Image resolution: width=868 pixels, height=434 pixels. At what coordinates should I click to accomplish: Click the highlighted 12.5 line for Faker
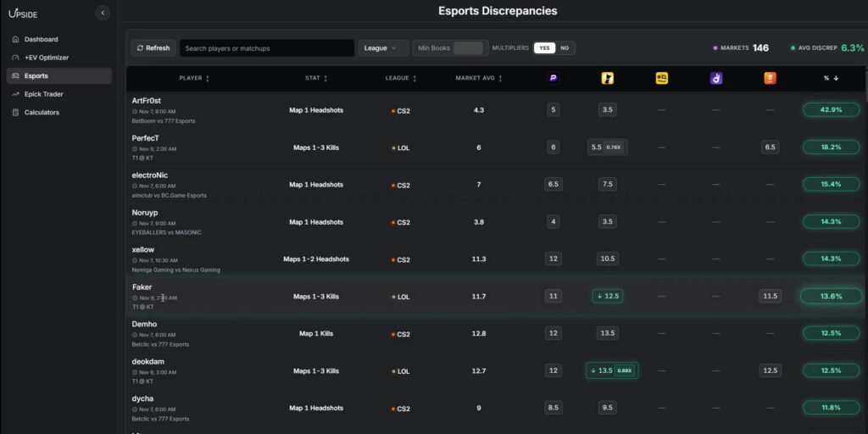[x=607, y=296]
